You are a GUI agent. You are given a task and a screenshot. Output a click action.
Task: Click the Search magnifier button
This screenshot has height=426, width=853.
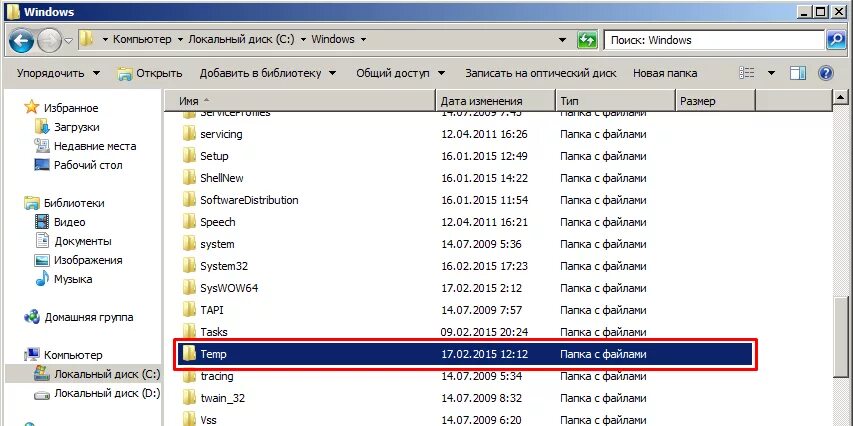835,40
